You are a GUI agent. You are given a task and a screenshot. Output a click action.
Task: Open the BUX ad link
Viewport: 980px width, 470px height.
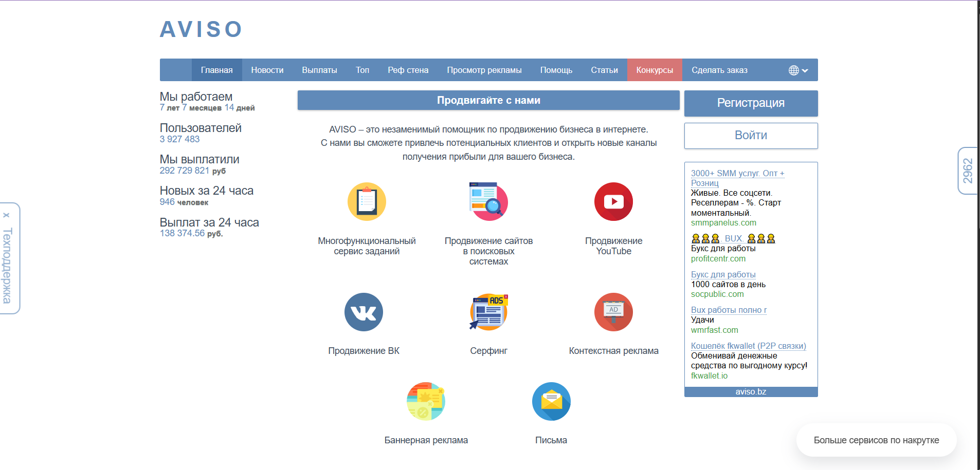733,238
